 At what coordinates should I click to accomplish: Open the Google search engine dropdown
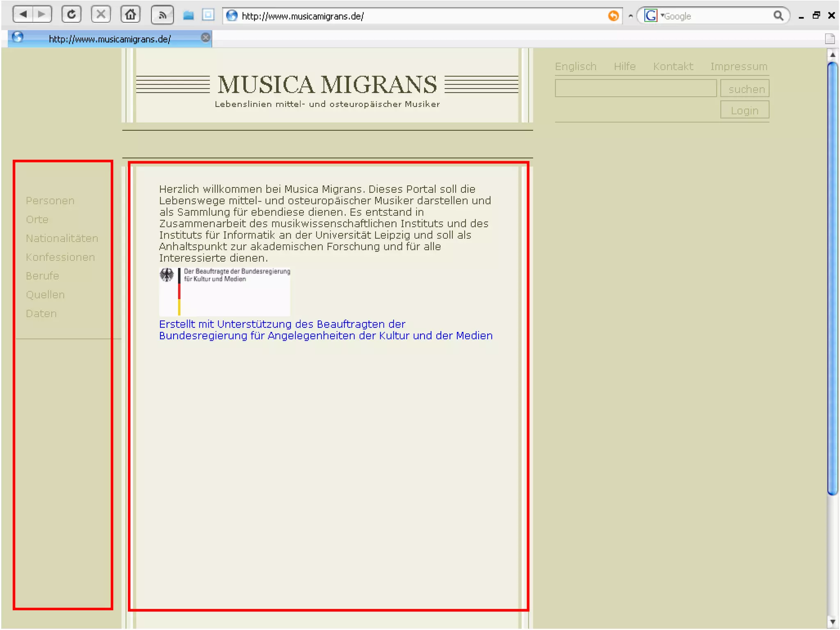click(x=652, y=16)
